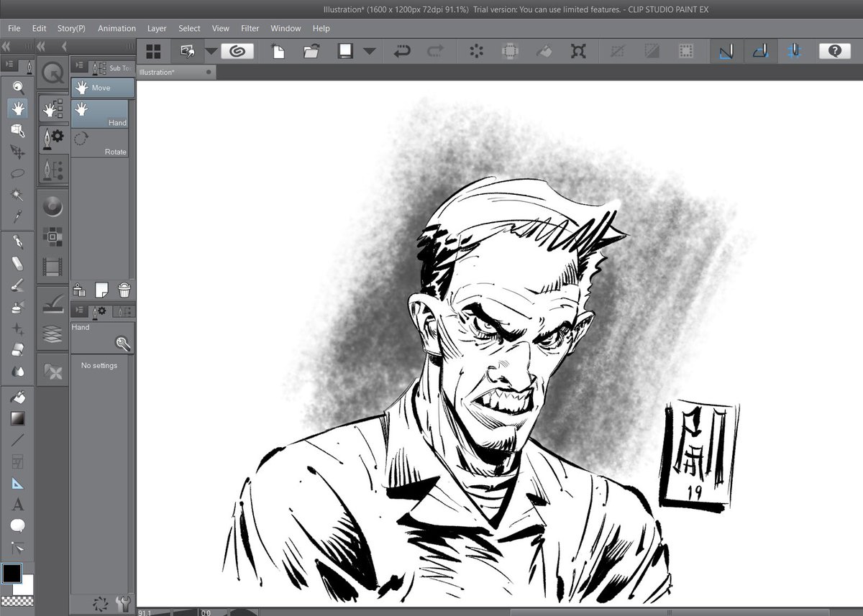Select the Pencil tool

pyautogui.click(x=18, y=264)
